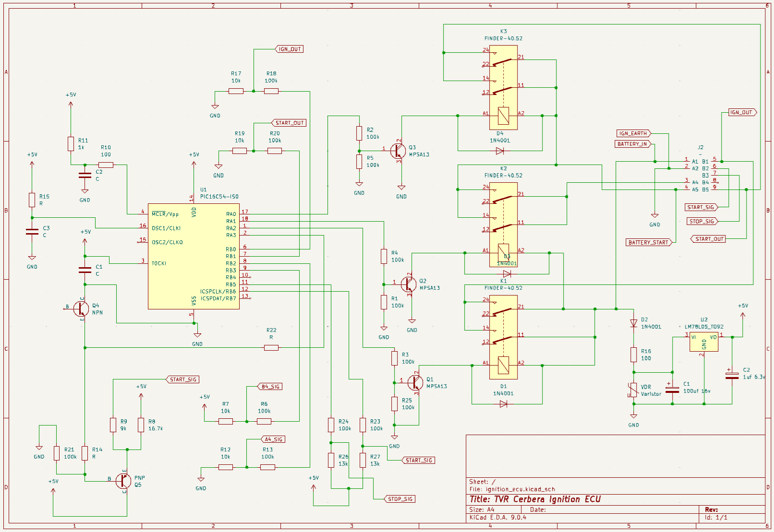This screenshot has width=774, height=532.
Task: Select the R11 1k resistor
Action: (x=71, y=144)
